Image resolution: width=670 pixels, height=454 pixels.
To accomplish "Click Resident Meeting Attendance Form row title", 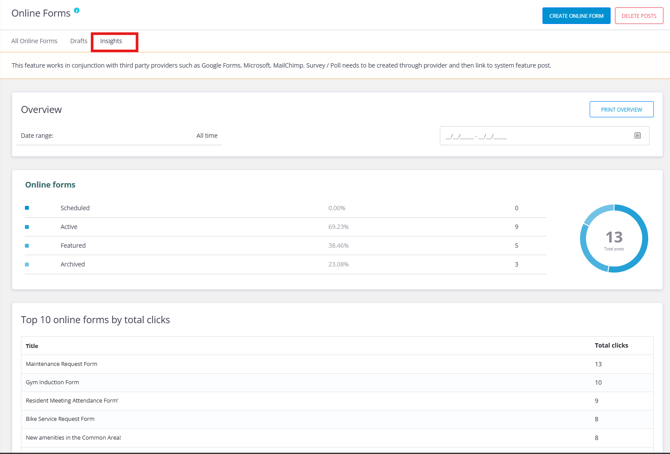I will click(x=72, y=401).
